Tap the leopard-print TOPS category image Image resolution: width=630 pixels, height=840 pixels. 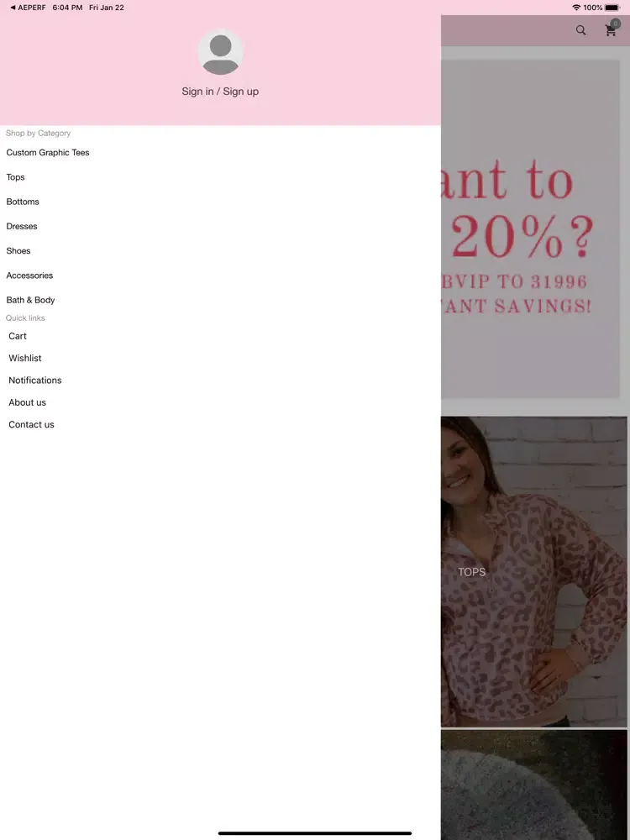coord(534,571)
